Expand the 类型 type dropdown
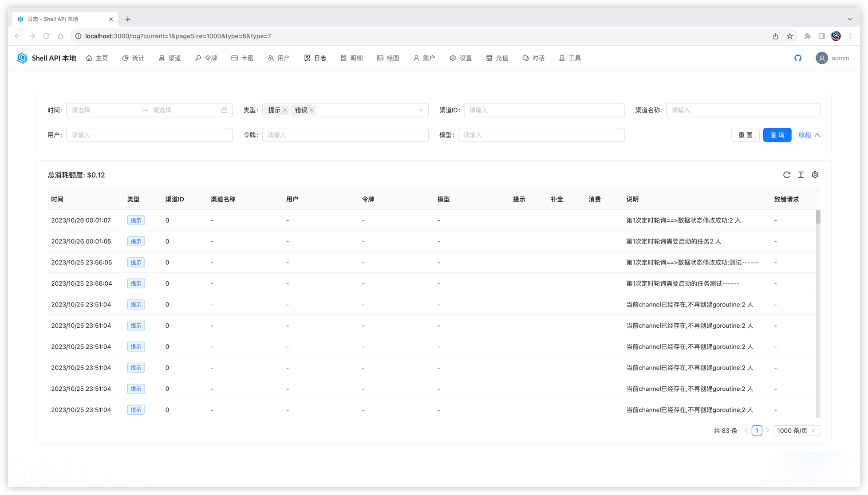 (x=421, y=110)
